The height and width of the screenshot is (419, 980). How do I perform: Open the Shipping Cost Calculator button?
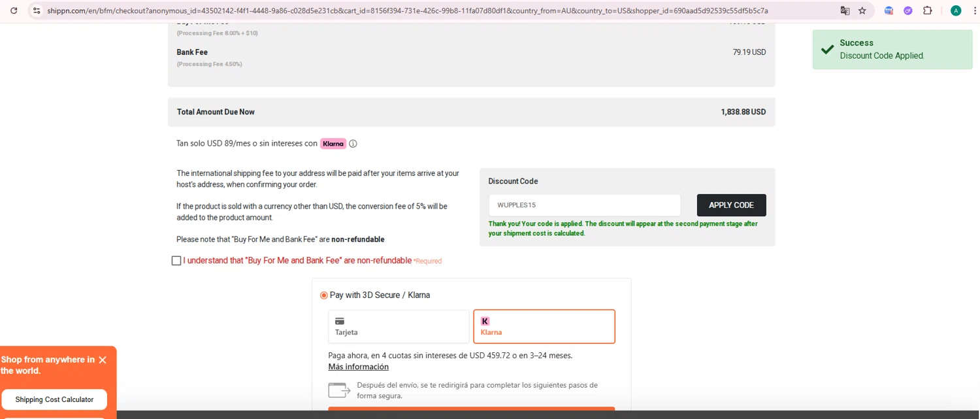54,399
